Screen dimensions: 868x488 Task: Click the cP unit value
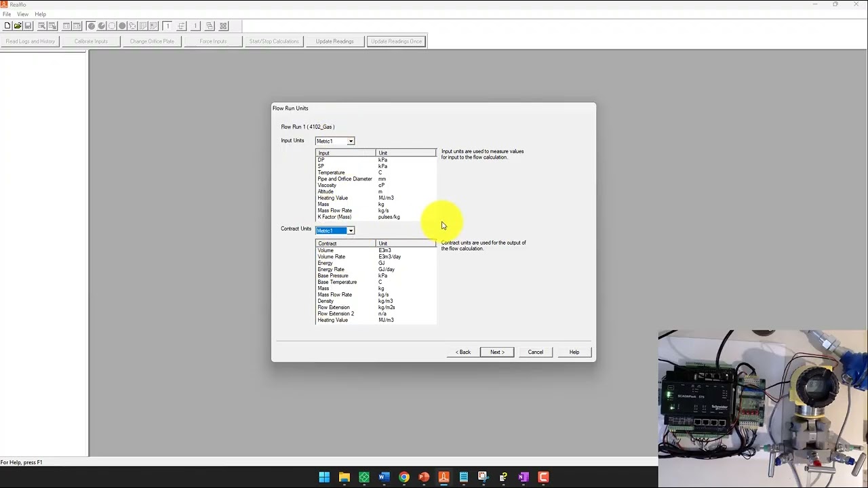[x=382, y=185]
